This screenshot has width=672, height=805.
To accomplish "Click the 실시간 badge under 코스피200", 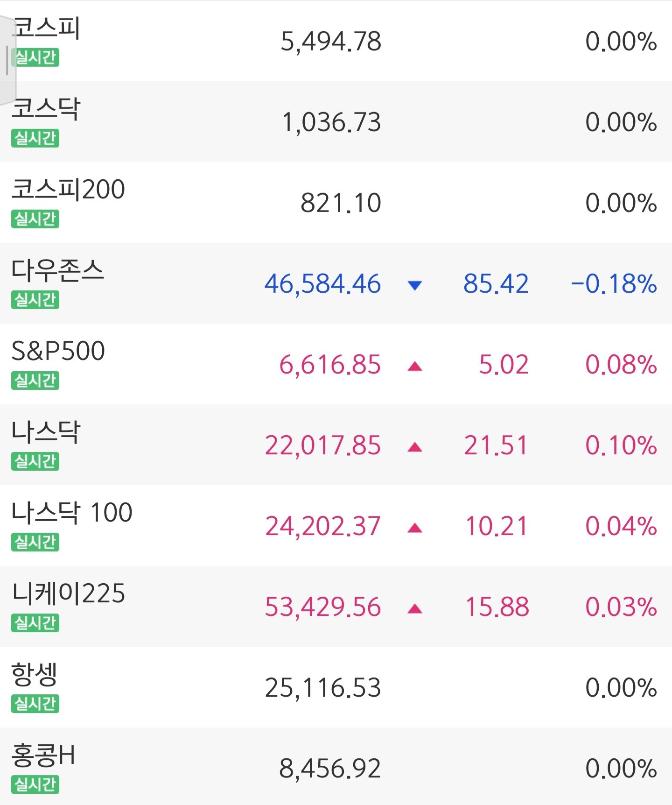I will click(35, 219).
